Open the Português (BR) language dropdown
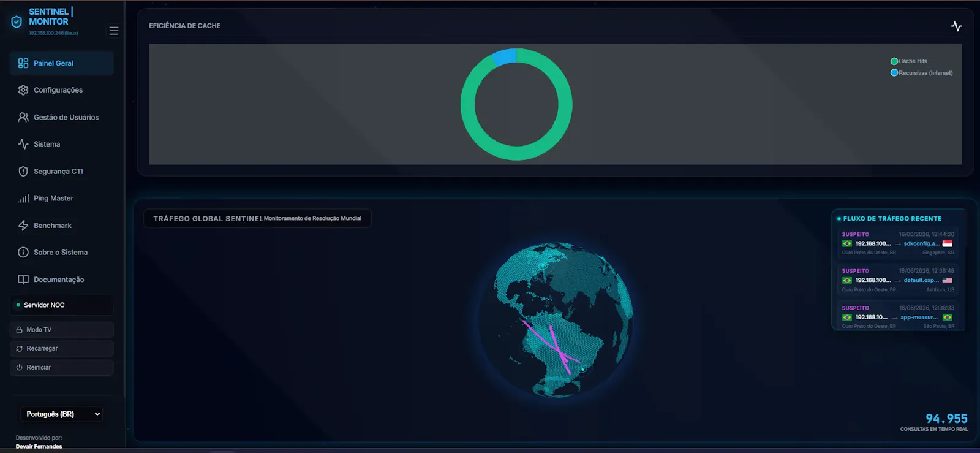 [62, 414]
